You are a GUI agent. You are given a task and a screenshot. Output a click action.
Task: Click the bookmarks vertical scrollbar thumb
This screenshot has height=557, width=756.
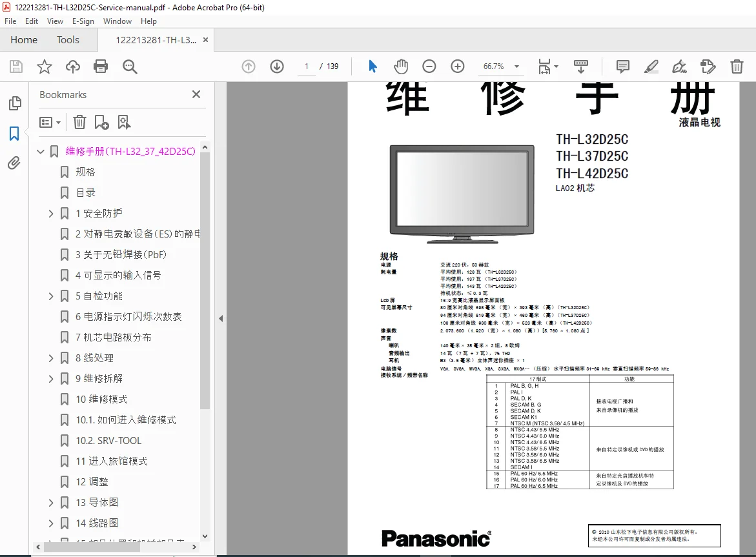pyautogui.click(x=205, y=281)
